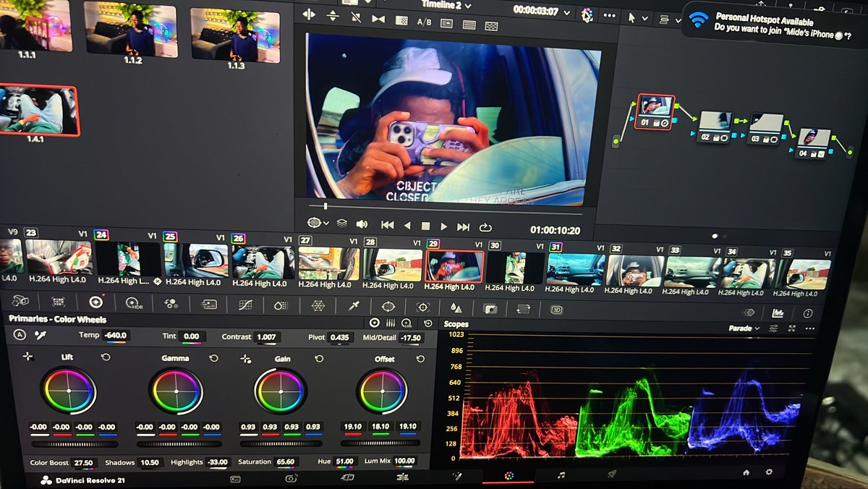Select the black point picker beside Lift
The width and height of the screenshot is (868, 489).
point(27,357)
